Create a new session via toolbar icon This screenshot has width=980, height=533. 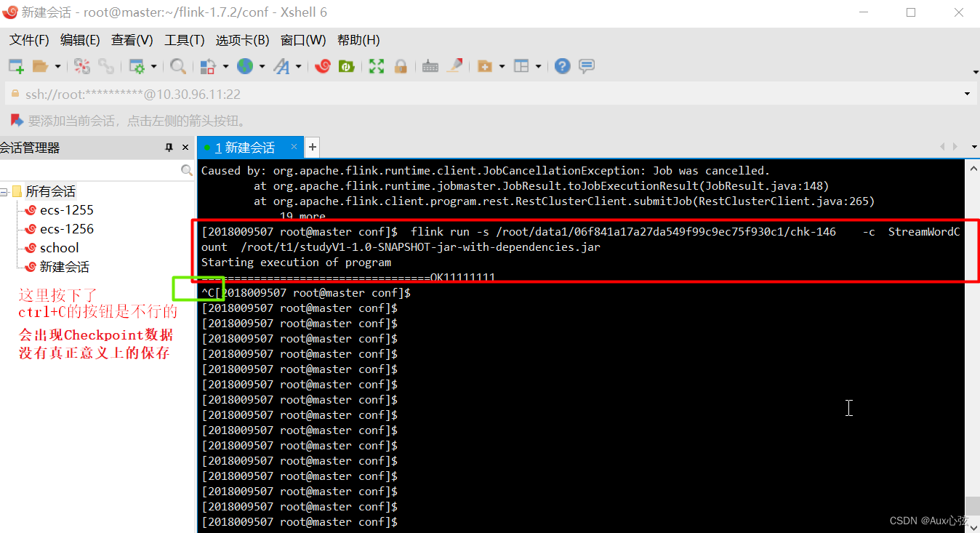[x=16, y=66]
